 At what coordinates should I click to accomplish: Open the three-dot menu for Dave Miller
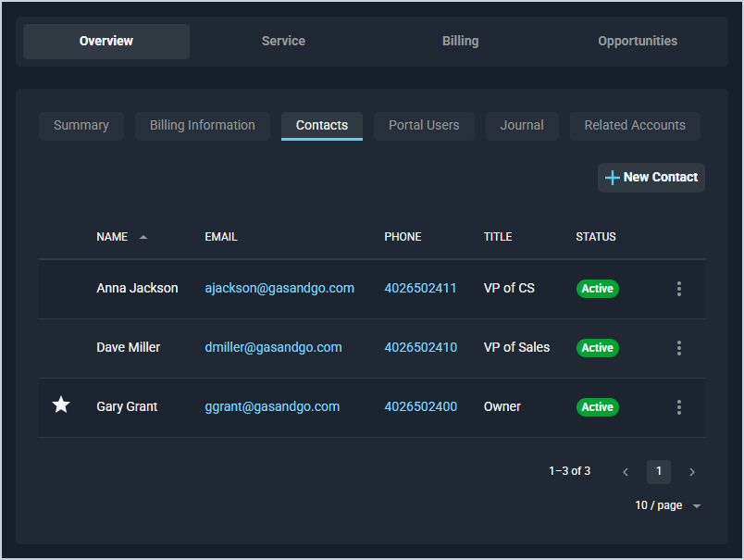click(679, 348)
